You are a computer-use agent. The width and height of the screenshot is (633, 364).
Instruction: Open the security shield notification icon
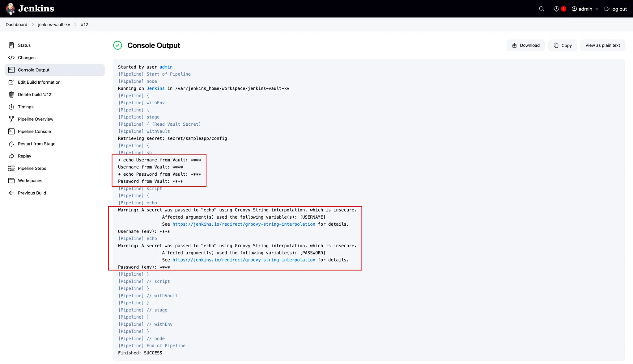(556, 9)
